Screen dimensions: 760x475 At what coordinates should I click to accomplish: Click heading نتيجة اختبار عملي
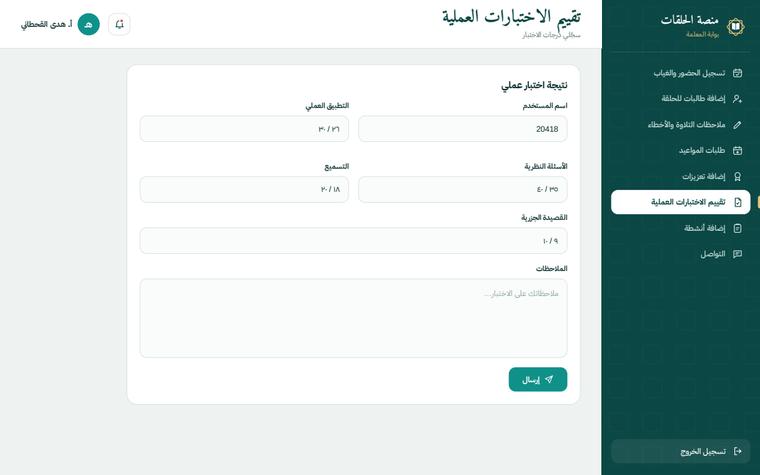(534, 85)
